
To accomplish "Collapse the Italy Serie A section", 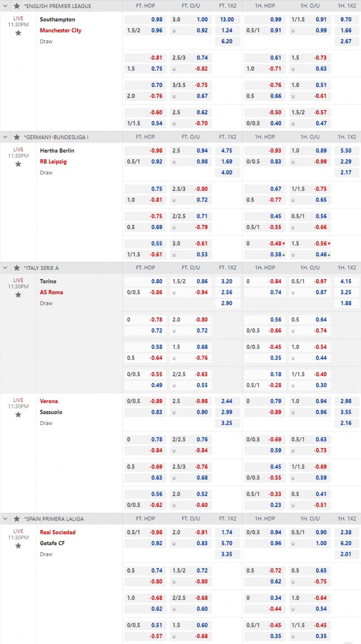I will click(6, 268).
